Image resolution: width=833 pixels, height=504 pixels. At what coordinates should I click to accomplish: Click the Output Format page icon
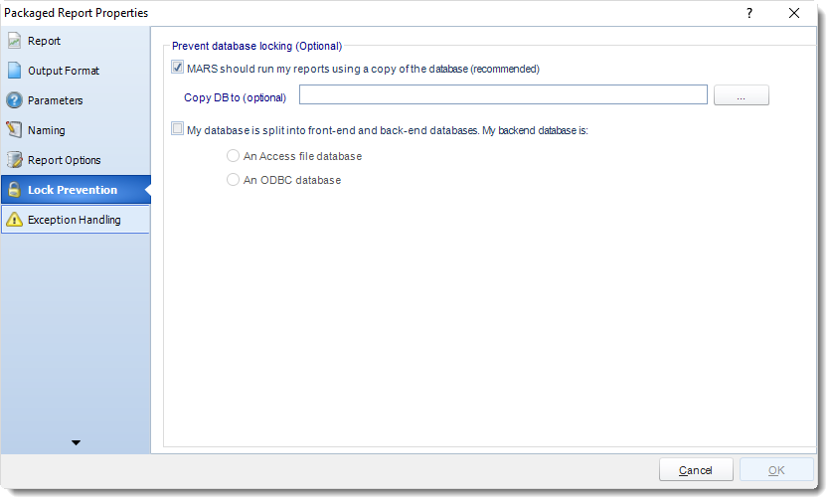14,71
